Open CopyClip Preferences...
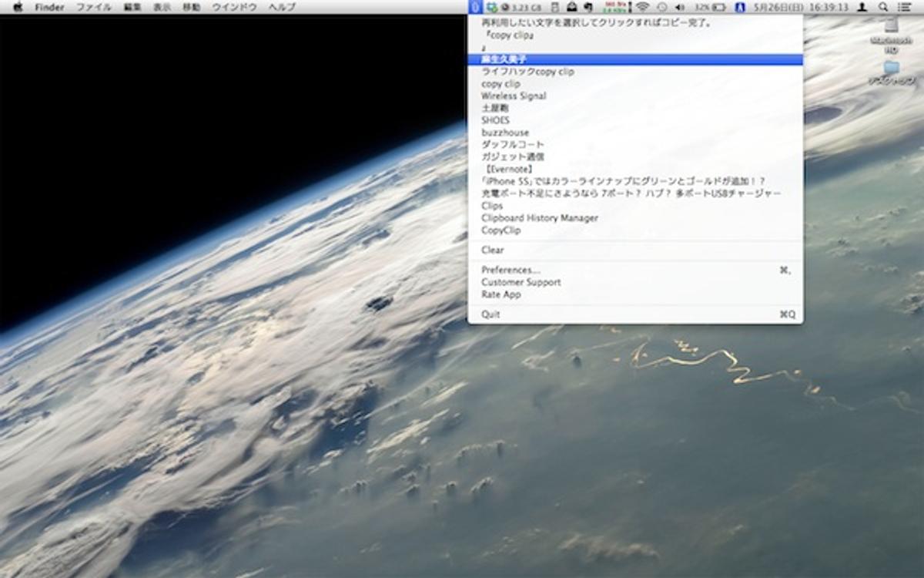The width and height of the screenshot is (924, 578). (511, 270)
